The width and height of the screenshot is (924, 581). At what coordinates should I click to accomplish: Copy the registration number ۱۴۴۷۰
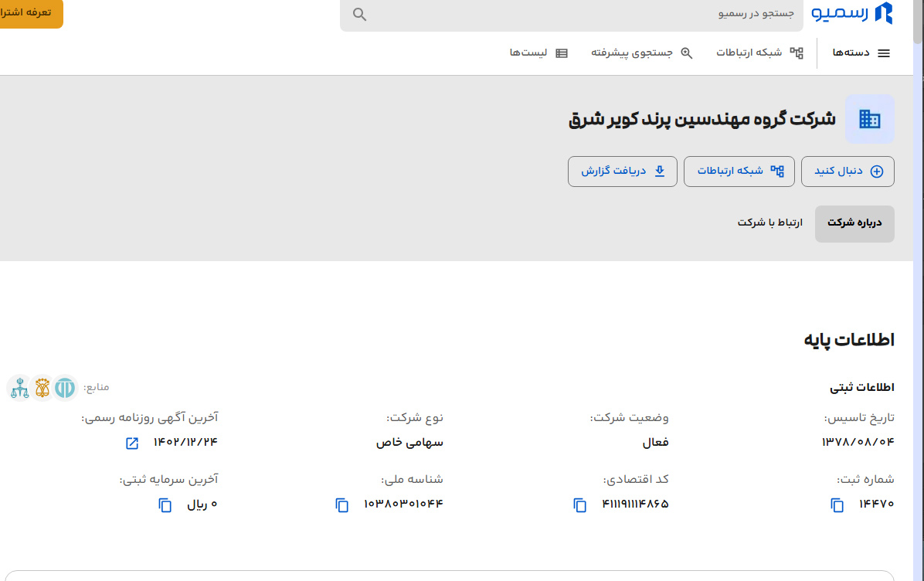coord(837,505)
